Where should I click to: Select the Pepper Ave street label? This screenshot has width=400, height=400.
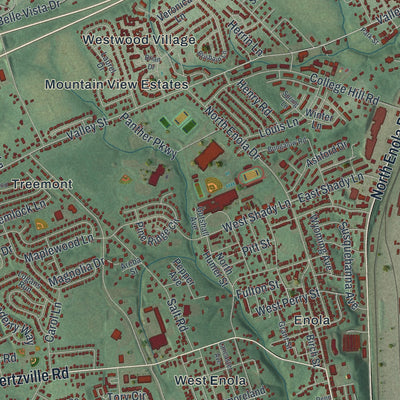pos(183,272)
